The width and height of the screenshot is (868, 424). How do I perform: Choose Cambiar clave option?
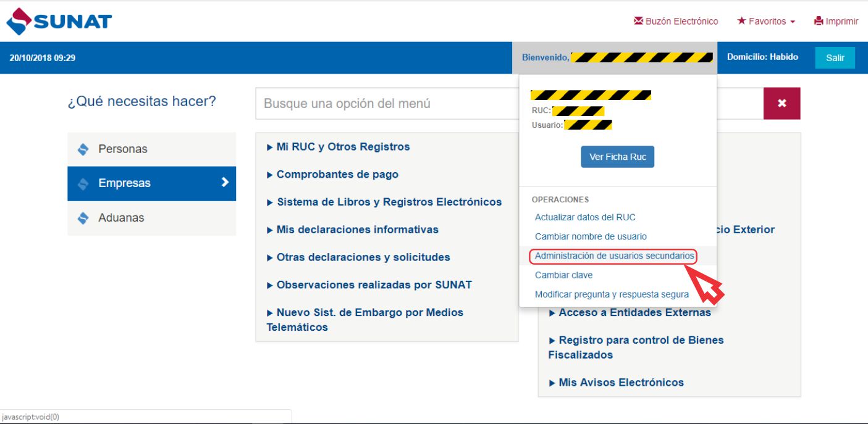tap(563, 275)
